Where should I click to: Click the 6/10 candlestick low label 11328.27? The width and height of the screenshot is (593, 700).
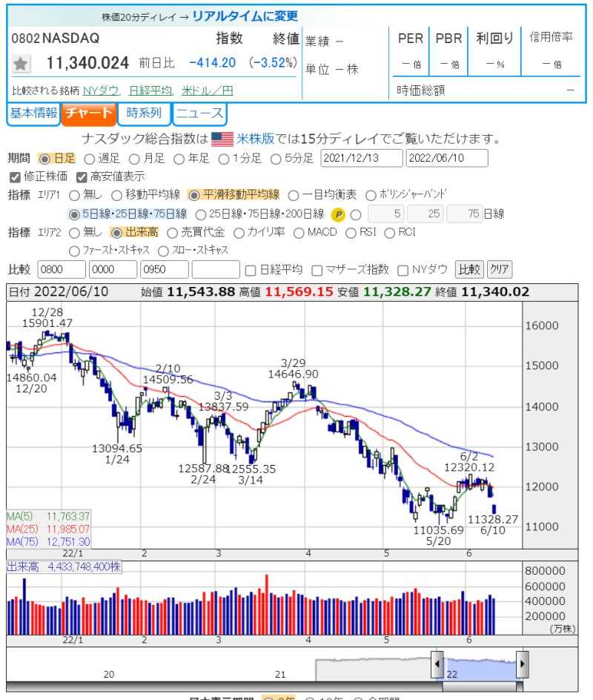tap(493, 519)
